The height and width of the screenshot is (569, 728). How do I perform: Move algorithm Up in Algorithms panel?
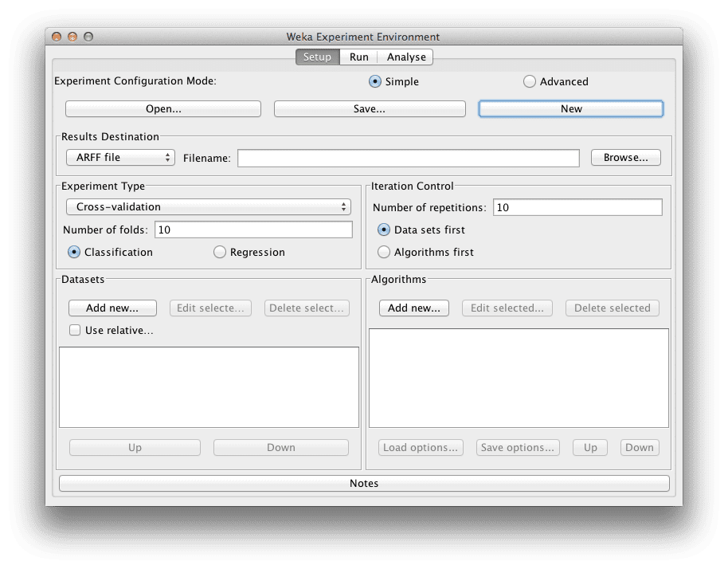tap(590, 447)
